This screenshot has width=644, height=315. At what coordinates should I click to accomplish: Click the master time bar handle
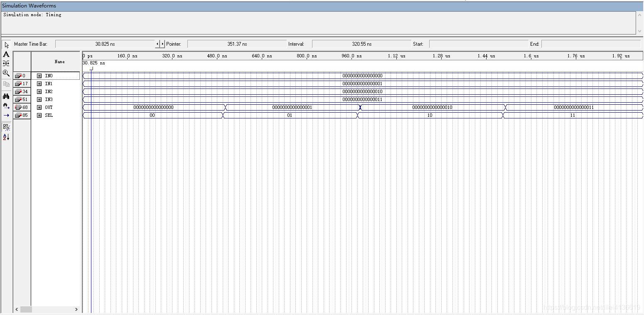coord(91,69)
